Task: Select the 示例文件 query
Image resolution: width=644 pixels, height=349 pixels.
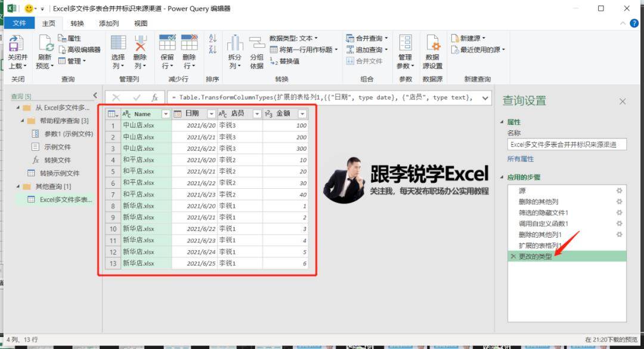Action: pyautogui.click(x=57, y=147)
